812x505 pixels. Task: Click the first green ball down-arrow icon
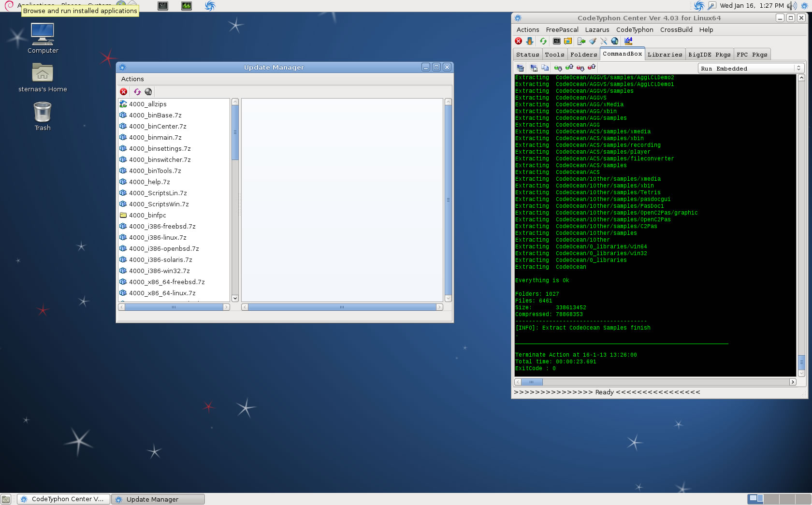point(558,68)
